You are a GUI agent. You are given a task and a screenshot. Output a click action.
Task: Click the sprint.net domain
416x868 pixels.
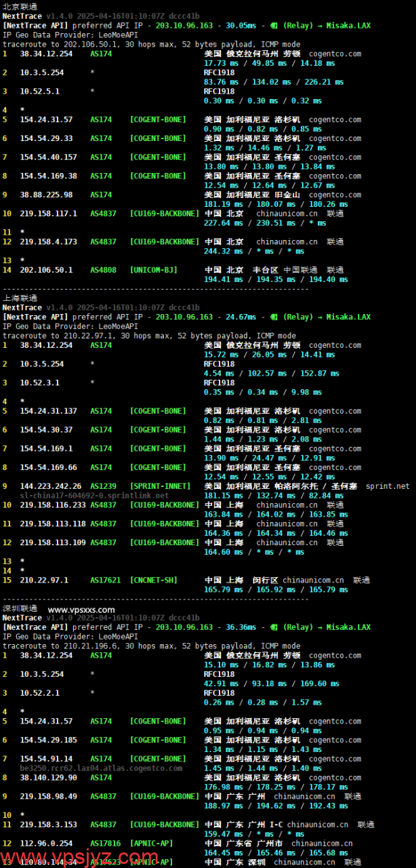[x=388, y=486]
